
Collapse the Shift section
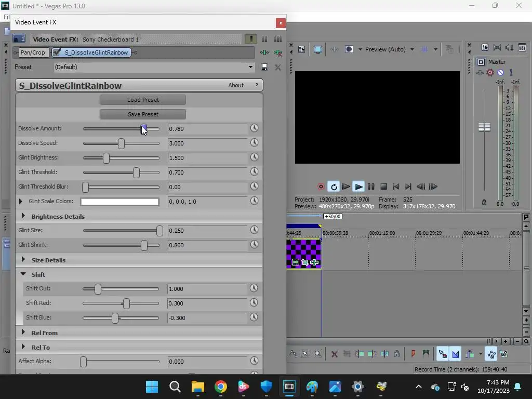coord(23,274)
